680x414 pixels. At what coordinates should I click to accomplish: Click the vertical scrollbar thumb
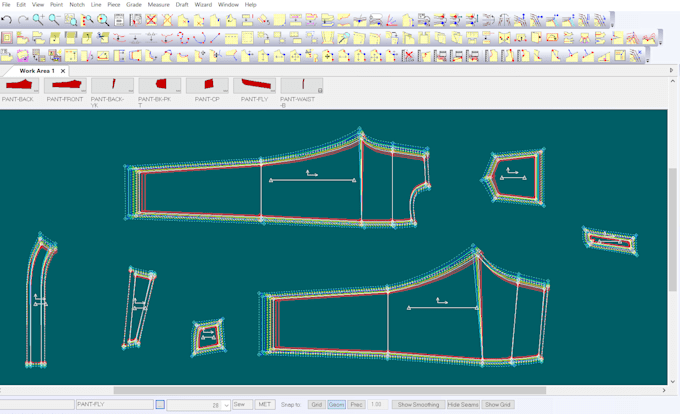click(673, 230)
